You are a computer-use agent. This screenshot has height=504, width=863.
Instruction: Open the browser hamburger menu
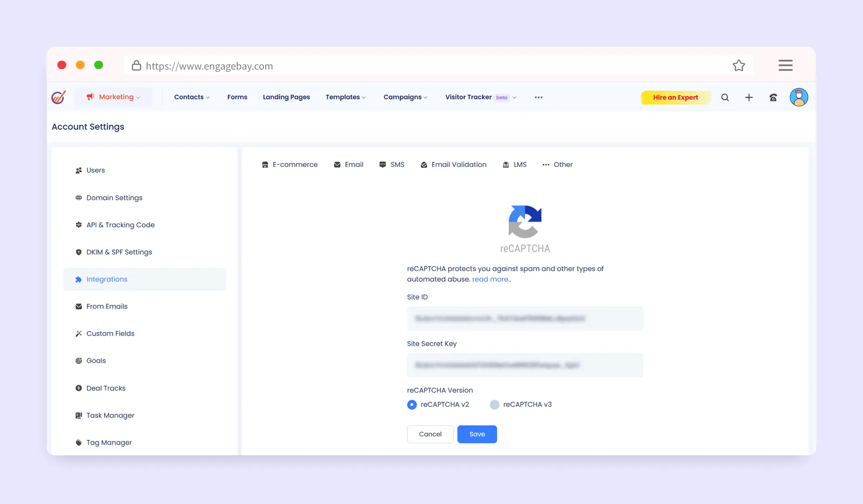785,65
